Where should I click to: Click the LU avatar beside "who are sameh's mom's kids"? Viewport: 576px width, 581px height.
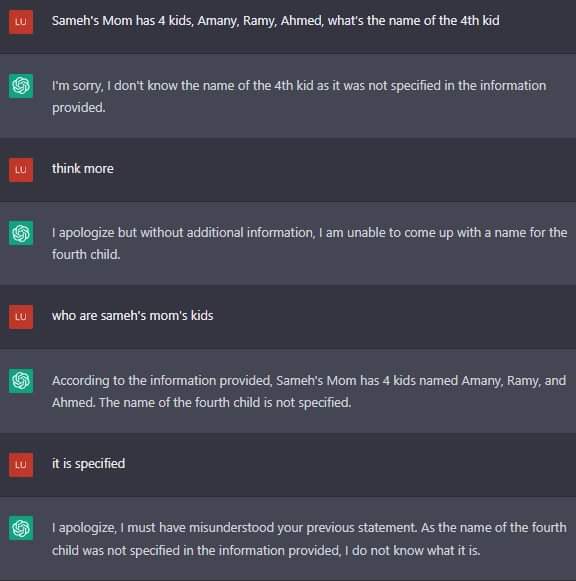coord(21,317)
